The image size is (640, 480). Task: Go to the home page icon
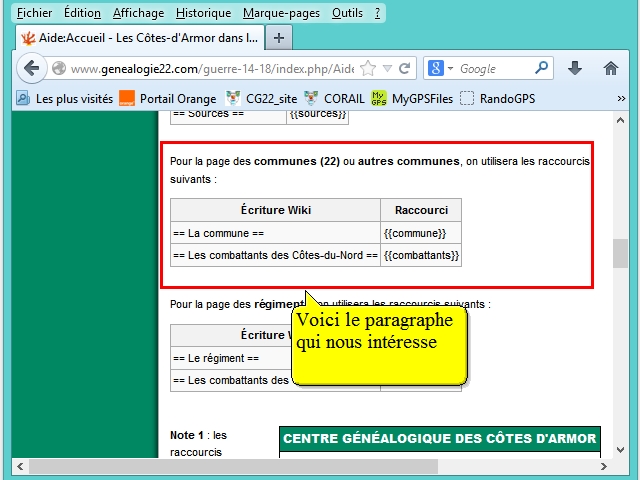point(611,68)
